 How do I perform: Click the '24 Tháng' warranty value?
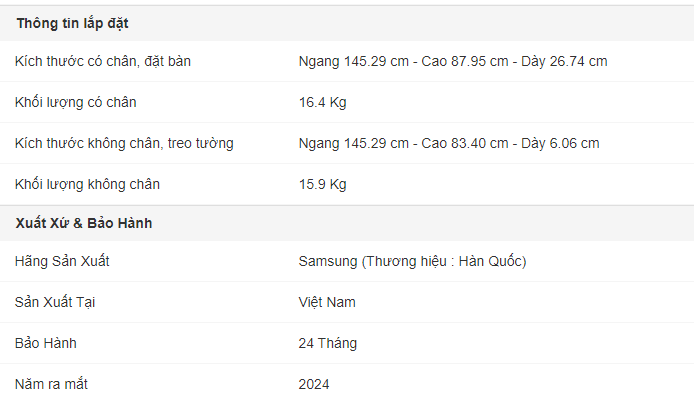click(x=328, y=344)
